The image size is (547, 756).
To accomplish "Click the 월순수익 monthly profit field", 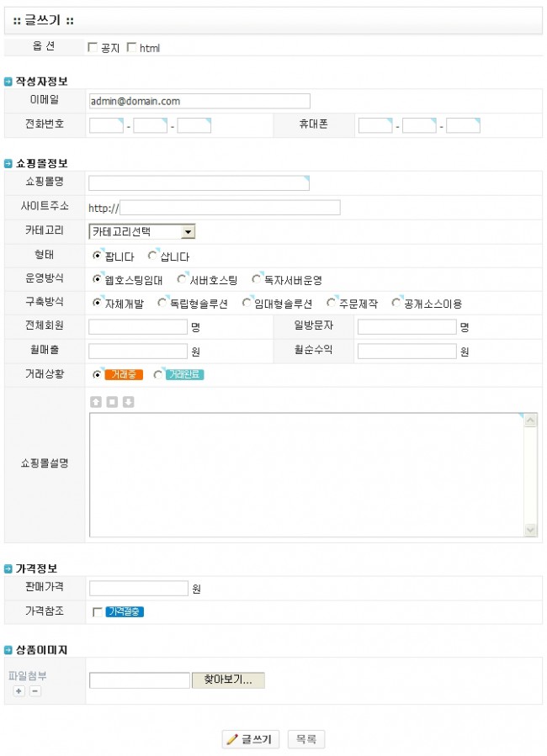I will [406, 351].
